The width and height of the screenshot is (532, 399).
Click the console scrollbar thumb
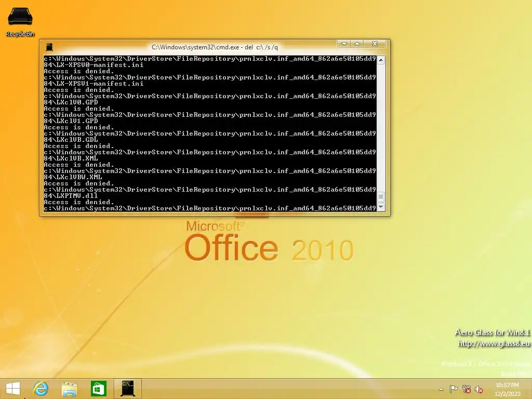coord(381,196)
